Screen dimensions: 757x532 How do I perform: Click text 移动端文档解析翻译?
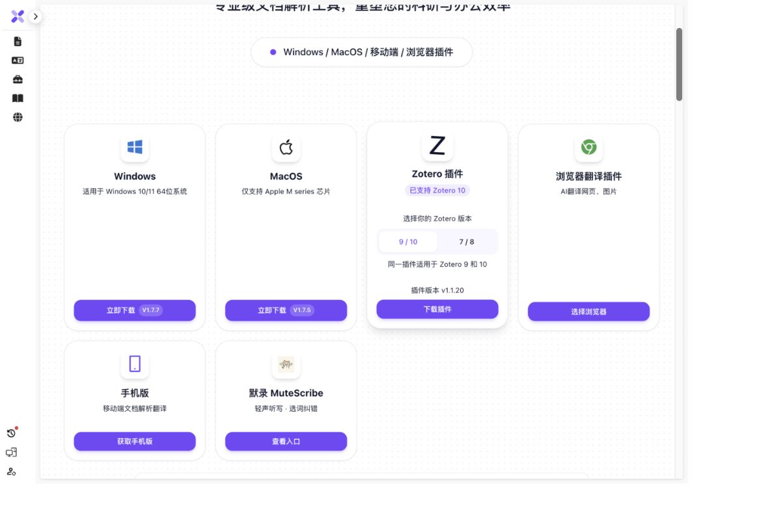tap(135, 408)
